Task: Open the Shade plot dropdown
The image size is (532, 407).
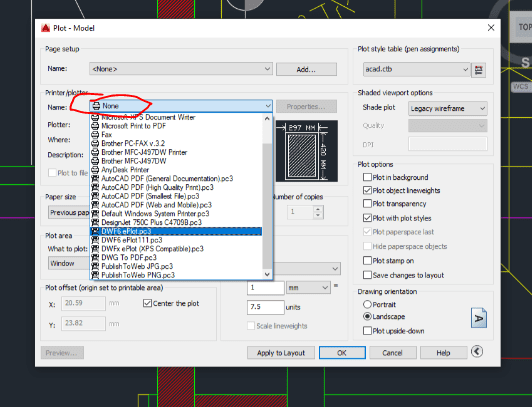Action: coord(448,109)
